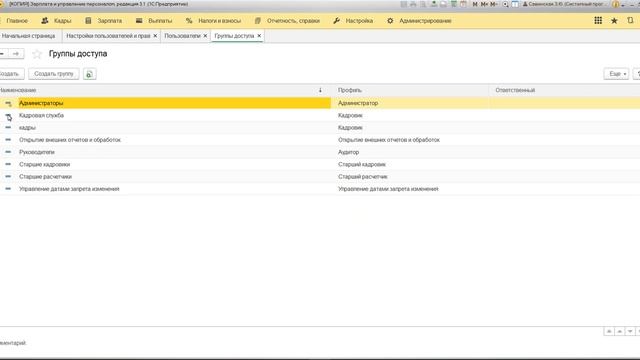Add Группы доступа to favorites star
Image resolution: width=640 pixels, height=360 pixels.
(x=37, y=54)
